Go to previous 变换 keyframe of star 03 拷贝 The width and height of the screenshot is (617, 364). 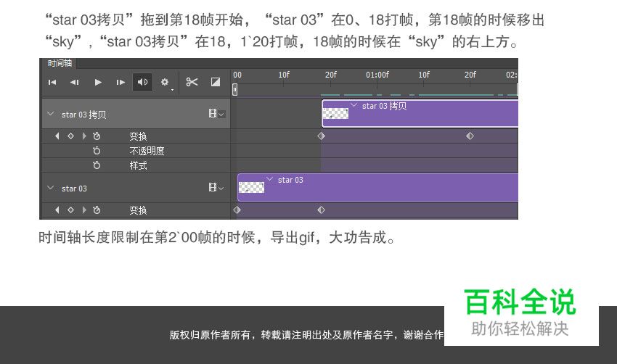click(57, 136)
